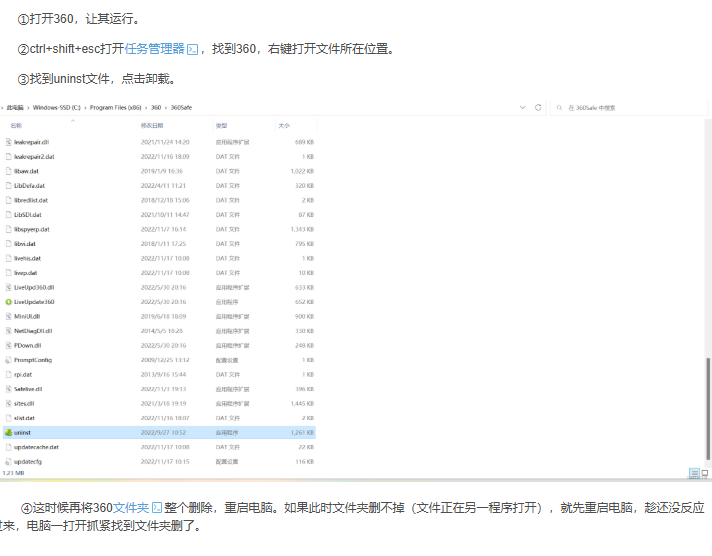Click 360Safe in the breadcrumb path
Image resolution: width=712 pixels, height=556 pixels.
point(181,108)
